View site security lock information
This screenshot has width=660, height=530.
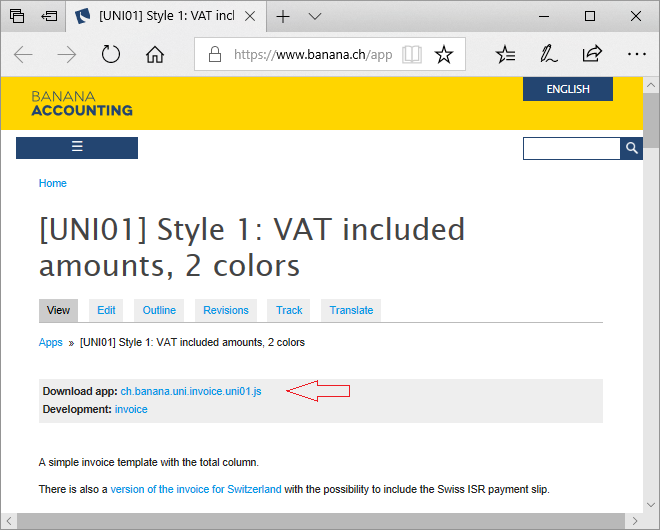[215, 54]
